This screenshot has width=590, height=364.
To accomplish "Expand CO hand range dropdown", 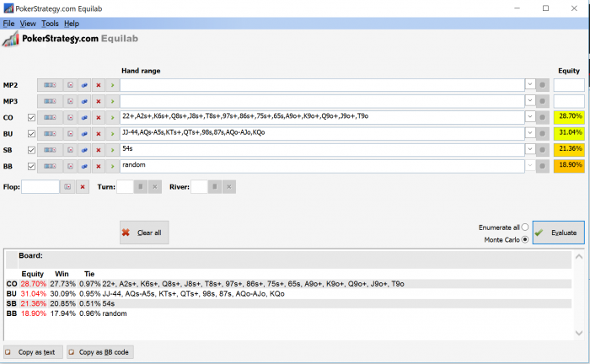I will (530, 117).
